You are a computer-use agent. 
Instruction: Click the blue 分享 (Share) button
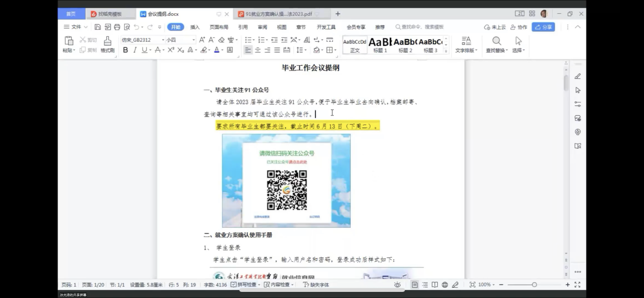[543, 27]
